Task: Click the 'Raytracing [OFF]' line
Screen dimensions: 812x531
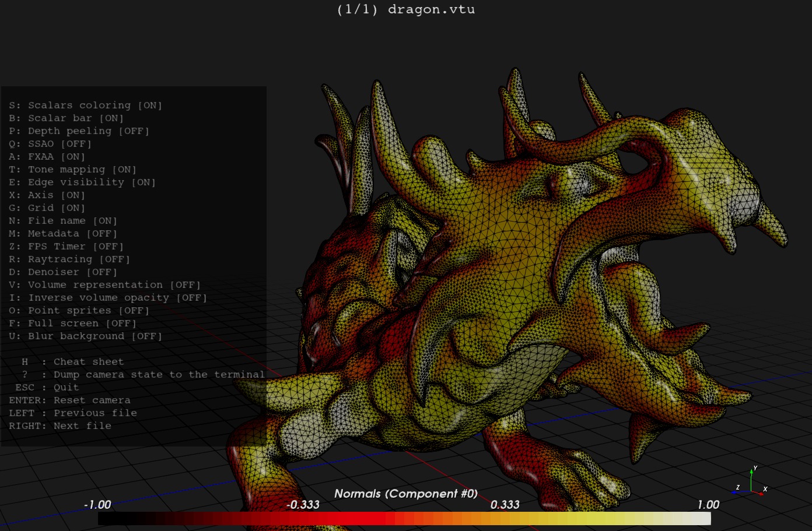Action: point(69,259)
